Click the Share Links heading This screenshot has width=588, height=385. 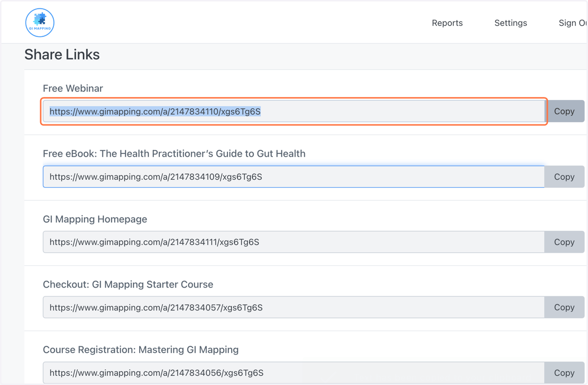[62, 54]
